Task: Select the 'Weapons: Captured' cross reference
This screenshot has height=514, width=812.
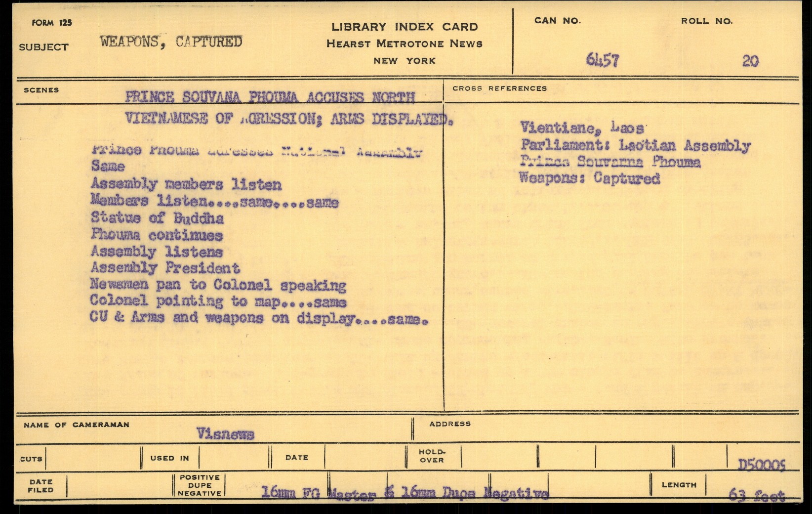Action: coord(589,178)
